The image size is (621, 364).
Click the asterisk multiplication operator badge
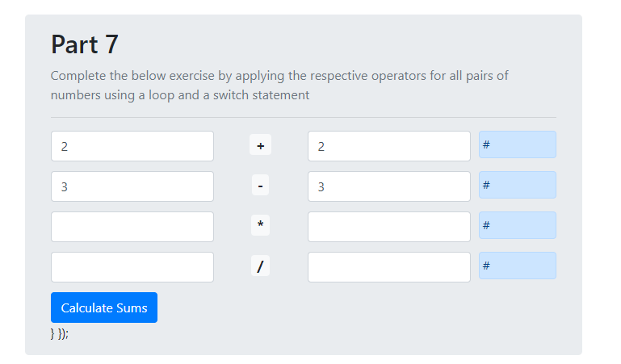tap(260, 227)
